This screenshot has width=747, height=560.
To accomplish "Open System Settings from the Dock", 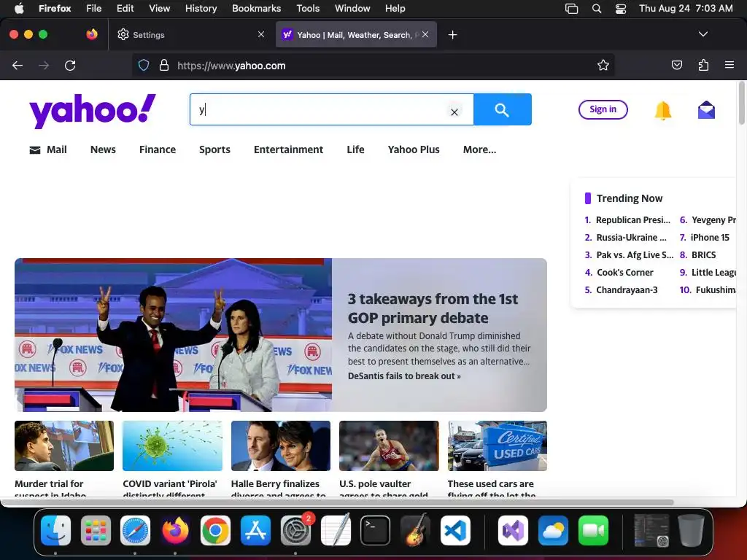I will (x=295, y=531).
